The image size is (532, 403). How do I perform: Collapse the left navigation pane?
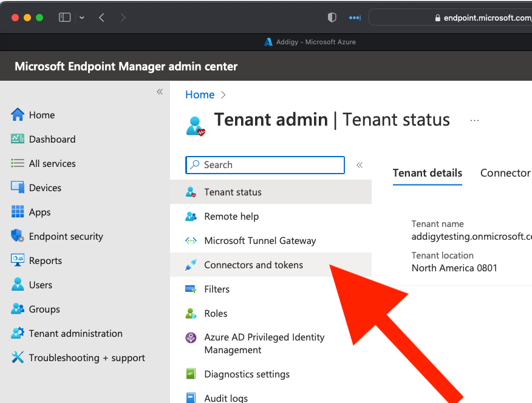pyautogui.click(x=160, y=92)
